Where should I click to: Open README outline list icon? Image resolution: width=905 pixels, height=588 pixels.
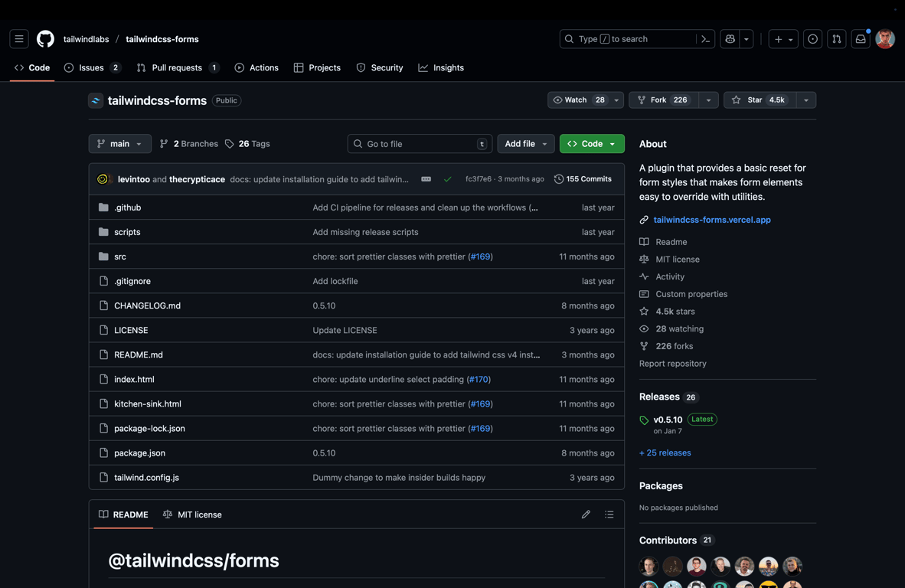(x=609, y=514)
